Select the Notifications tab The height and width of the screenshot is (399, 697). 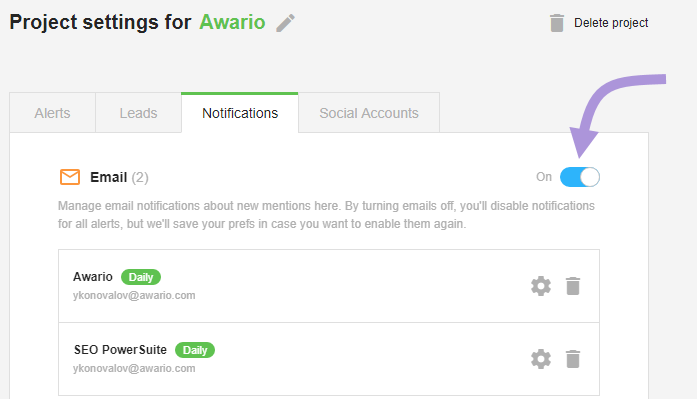coord(240,113)
